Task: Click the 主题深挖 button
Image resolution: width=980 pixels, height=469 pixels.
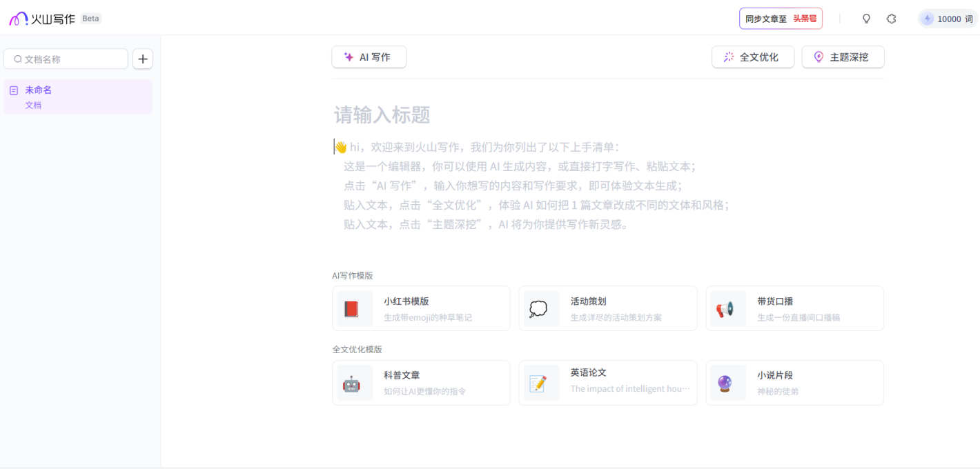Action: [x=843, y=57]
